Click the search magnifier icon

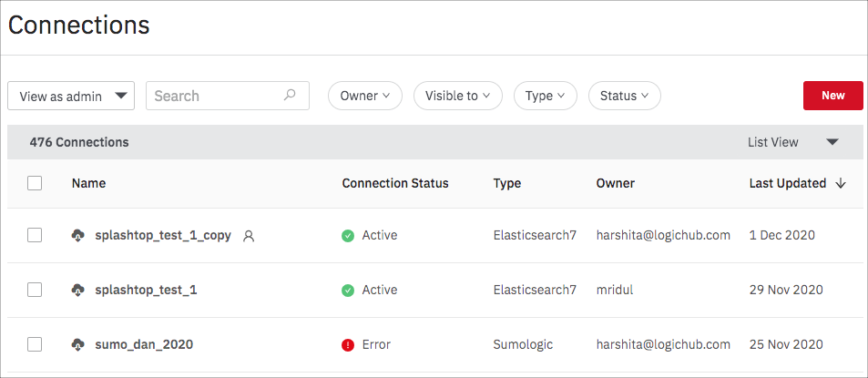(x=290, y=96)
